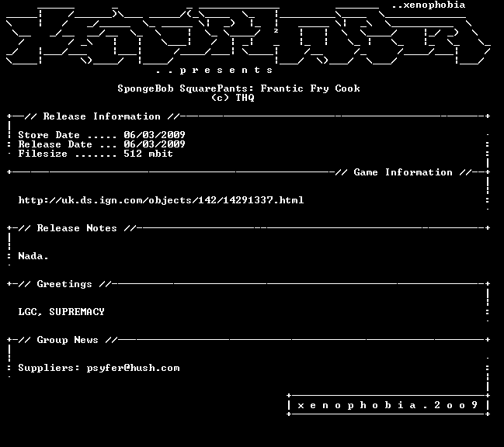Click the 'Game Information' section header
Image resolution: width=504 pixels, height=447 pixels.
(403, 172)
